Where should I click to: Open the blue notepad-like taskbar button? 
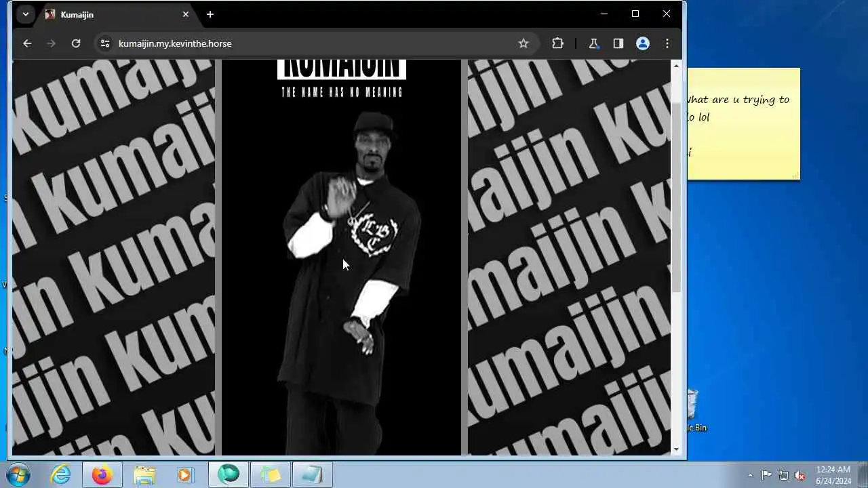tap(313, 475)
